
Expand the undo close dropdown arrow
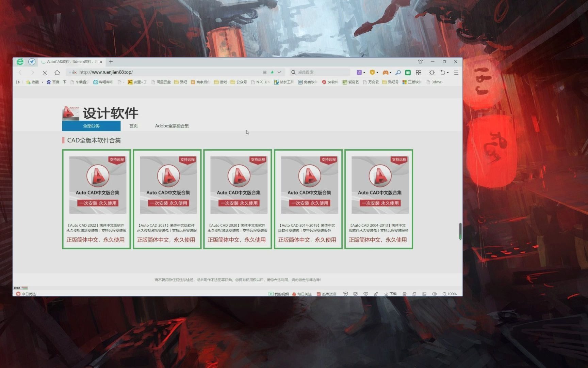(448, 73)
